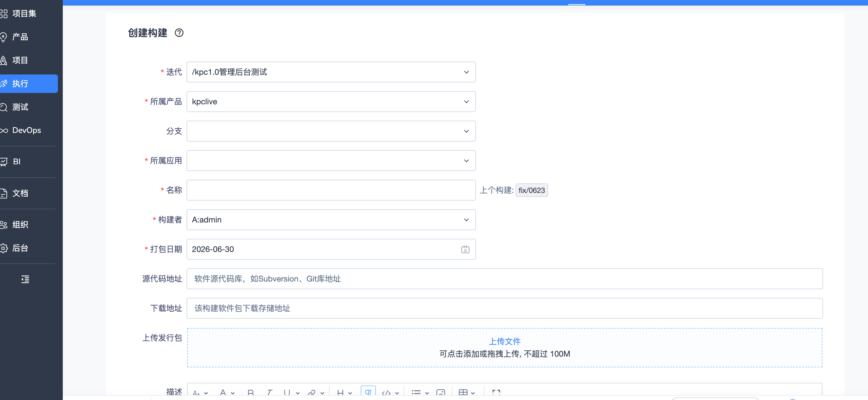Focus the 源代码地址 input field
Image resolution: width=868 pixels, height=400 pixels.
click(x=504, y=279)
